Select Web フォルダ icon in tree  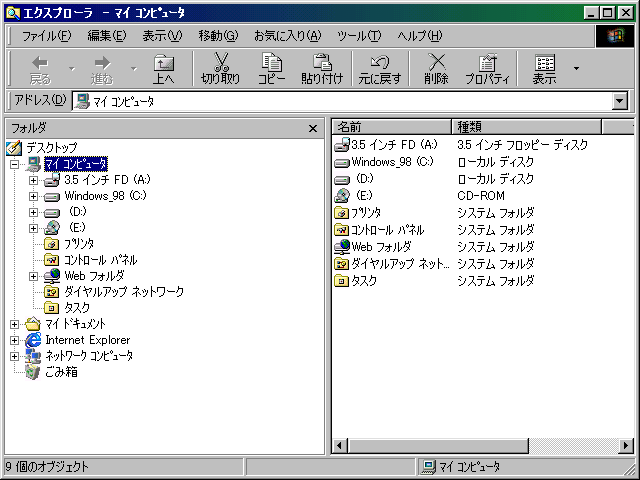pyautogui.click(x=52, y=276)
